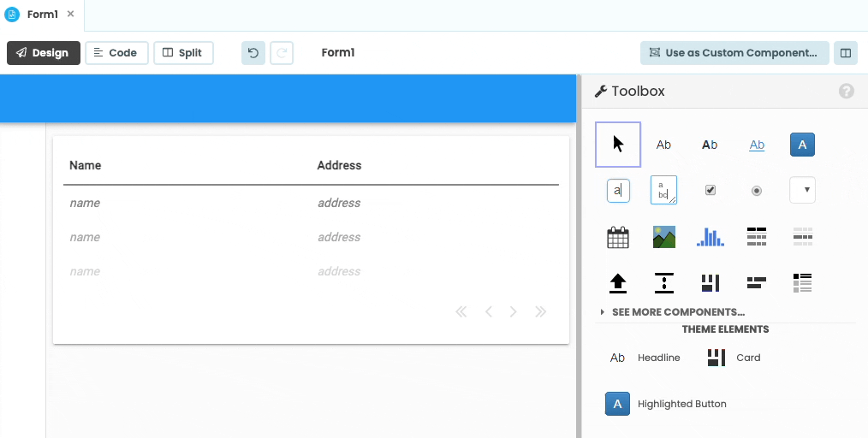Click Use as Custom Component button

pyautogui.click(x=734, y=53)
